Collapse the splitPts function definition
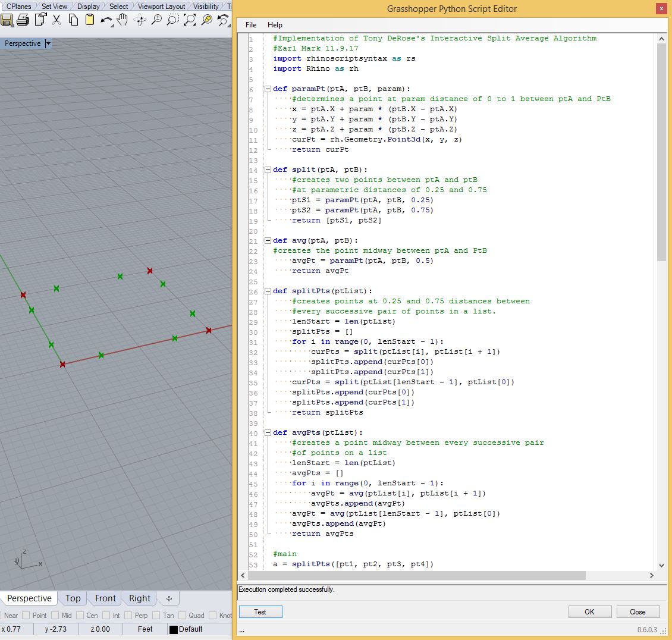The width and height of the screenshot is (672, 640). pyautogui.click(x=268, y=291)
